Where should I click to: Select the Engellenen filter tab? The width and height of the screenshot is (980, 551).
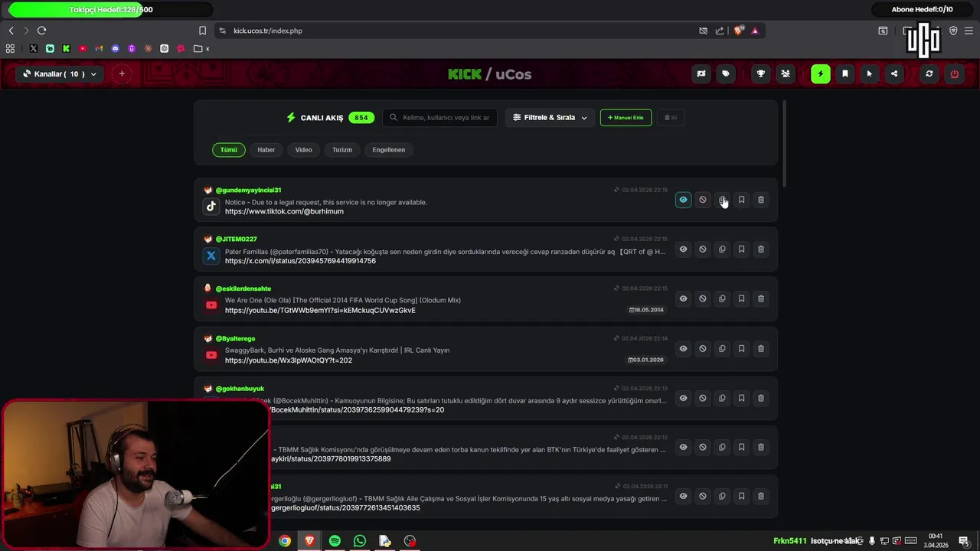(x=388, y=150)
